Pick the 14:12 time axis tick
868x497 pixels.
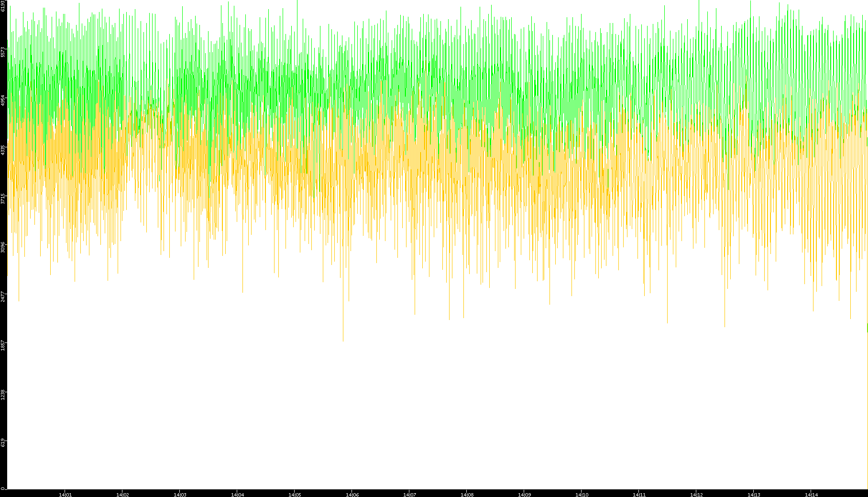click(x=696, y=495)
